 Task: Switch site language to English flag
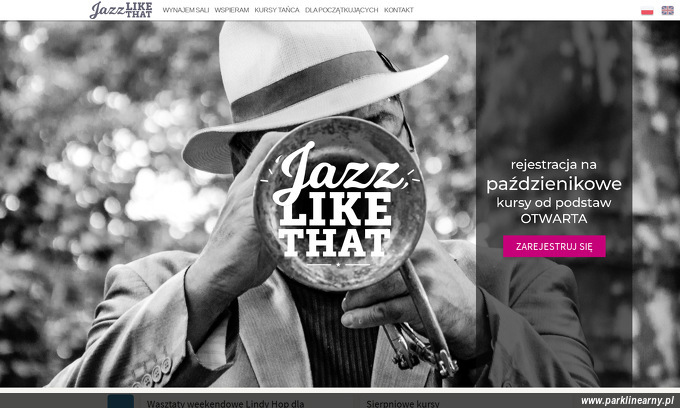point(667,10)
